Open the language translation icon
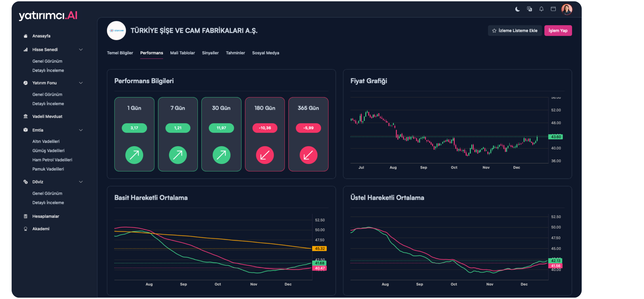This screenshot has width=644, height=299. coord(529,9)
